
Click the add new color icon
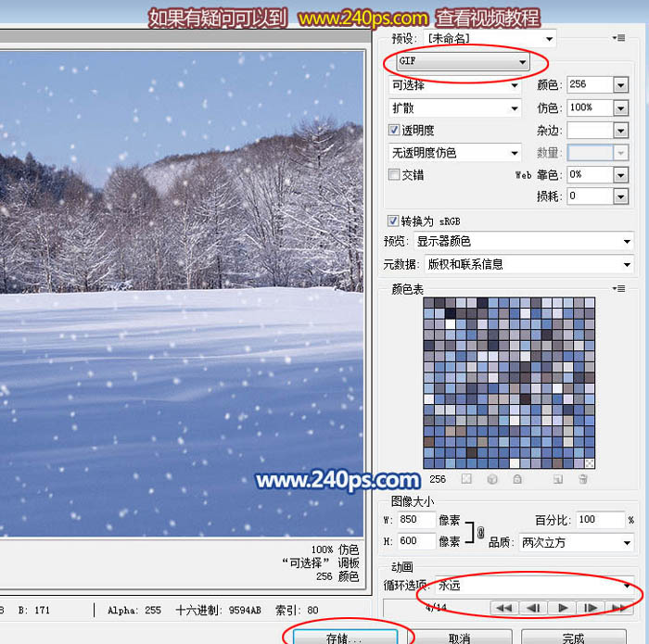[x=558, y=479]
